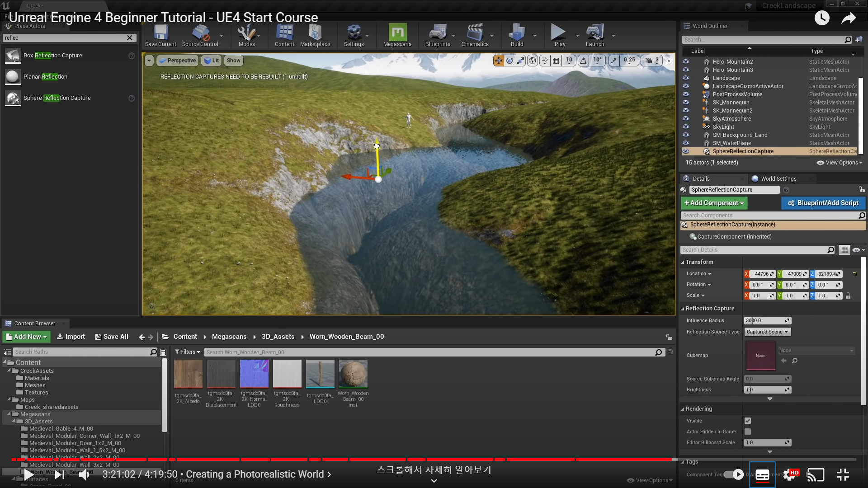Click the Build lighting icon
This screenshot has width=868, height=488.
(516, 35)
